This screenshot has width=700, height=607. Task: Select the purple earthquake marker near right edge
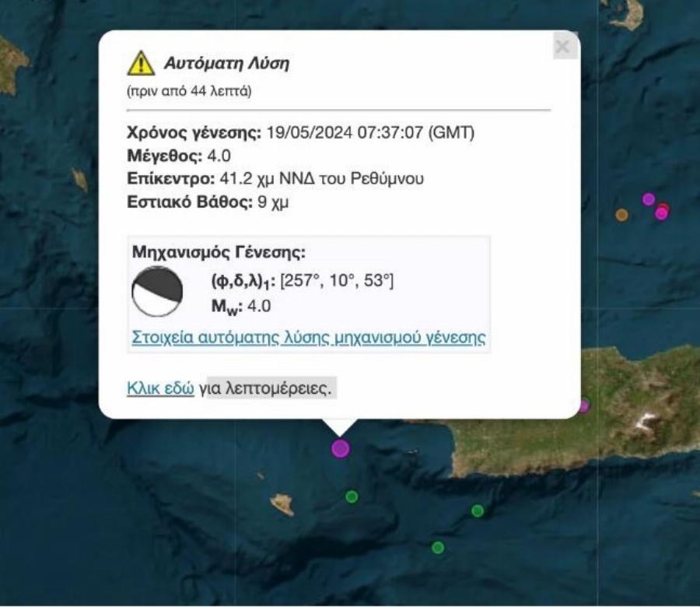649,198
